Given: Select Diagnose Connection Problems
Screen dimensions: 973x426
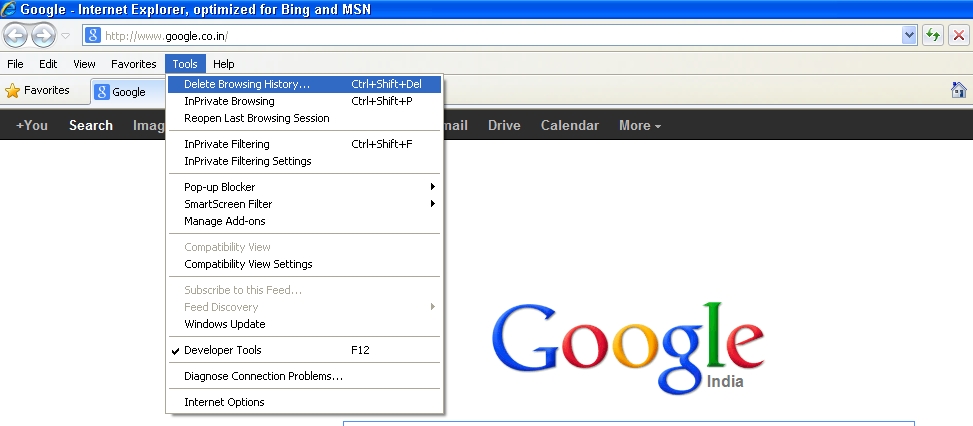Looking at the screenshot, I should click(x=304, y=376).
